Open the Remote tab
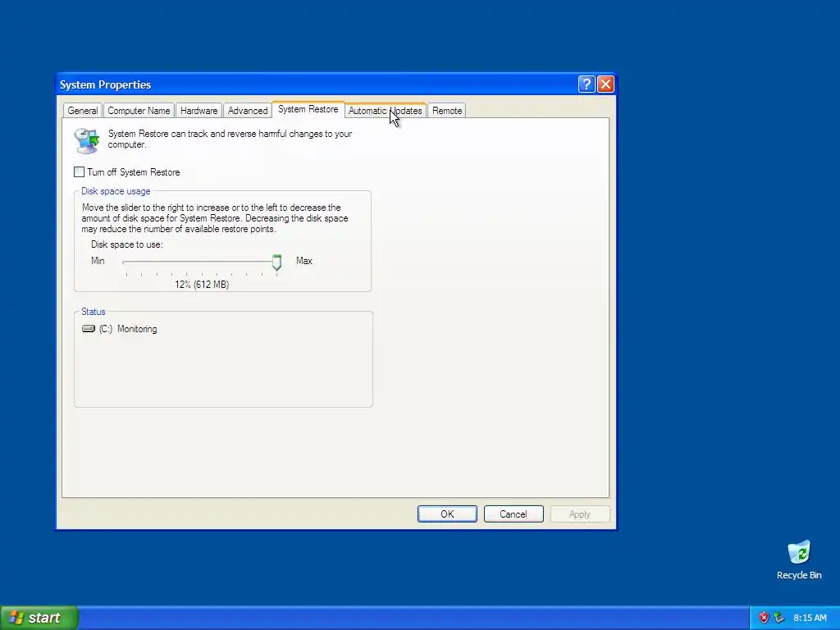Screen dimensions: 840x630 pyautogui.click(x=447, y=111)
